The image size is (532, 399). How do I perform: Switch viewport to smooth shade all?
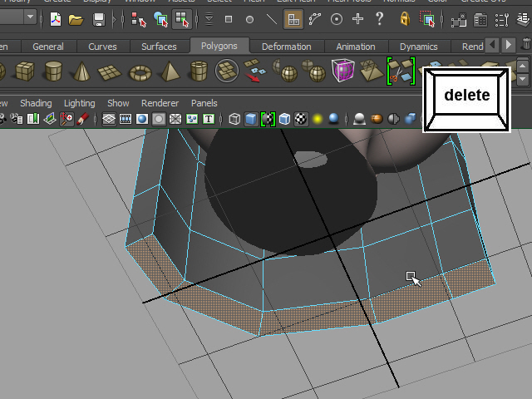point(251,119)
